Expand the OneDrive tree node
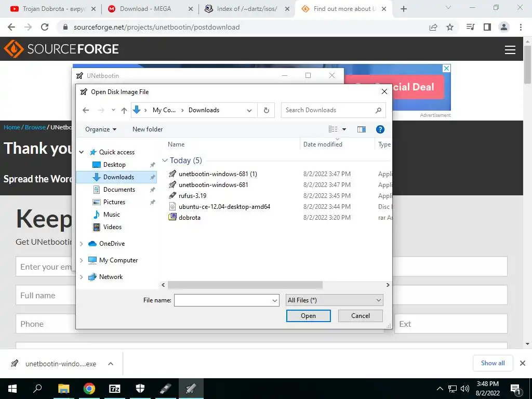Image resolution: width=532 pixels, height=399 pixels. pyautogui.click(x=82, y=244)
